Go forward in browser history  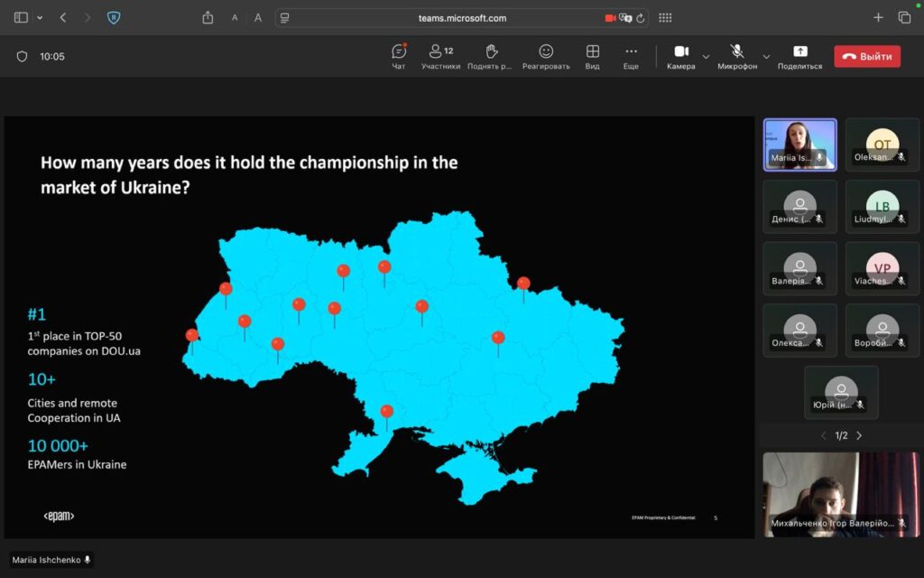point(88,18)
